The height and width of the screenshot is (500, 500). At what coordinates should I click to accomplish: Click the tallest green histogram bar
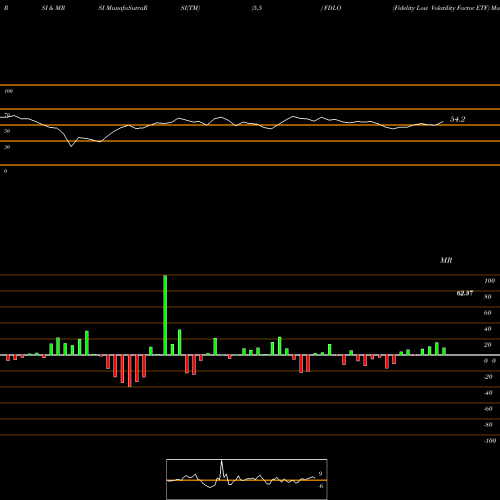[165, 315]
